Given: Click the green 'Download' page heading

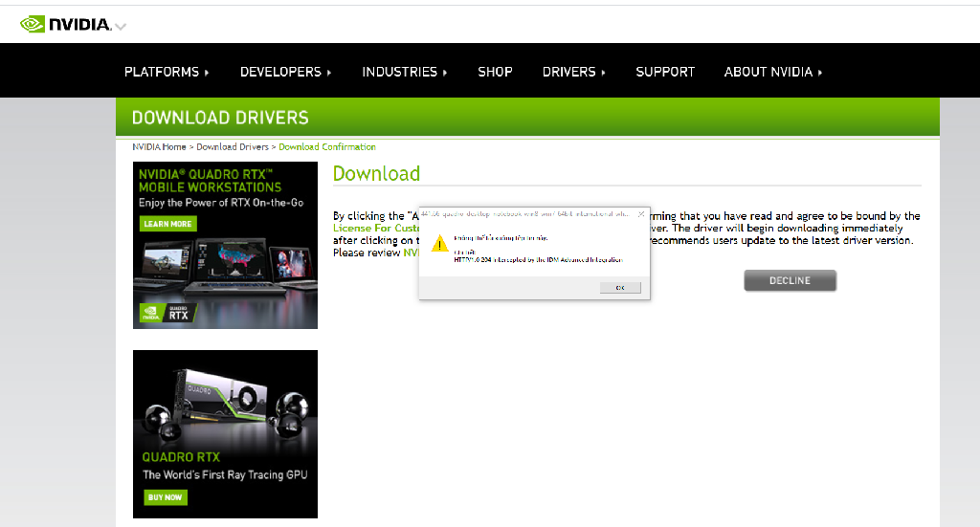Looking at the screenshot, I should (x=376, y=173).
